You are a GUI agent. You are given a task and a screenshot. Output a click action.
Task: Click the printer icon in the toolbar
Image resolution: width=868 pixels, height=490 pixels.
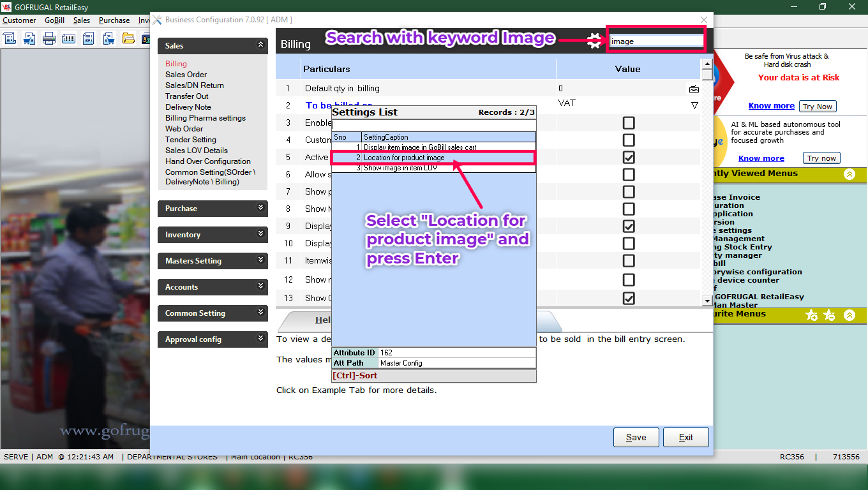pos(49,39)
